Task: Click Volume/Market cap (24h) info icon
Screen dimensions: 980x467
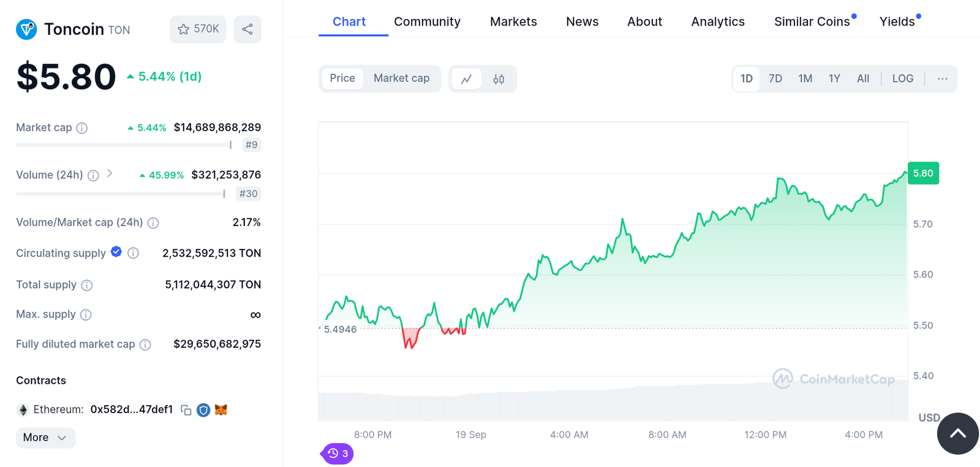Action: coord(153,223)
